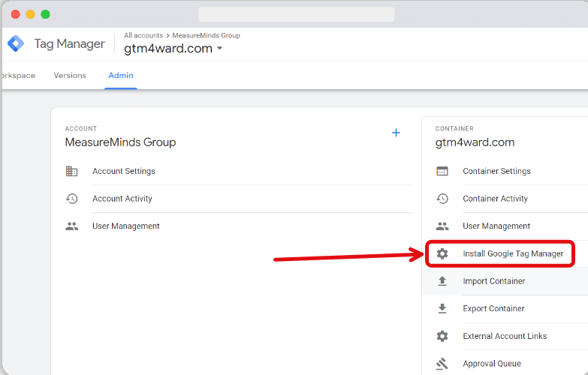Click the browser address bar

pyautogui.click(x=296, y=14)
